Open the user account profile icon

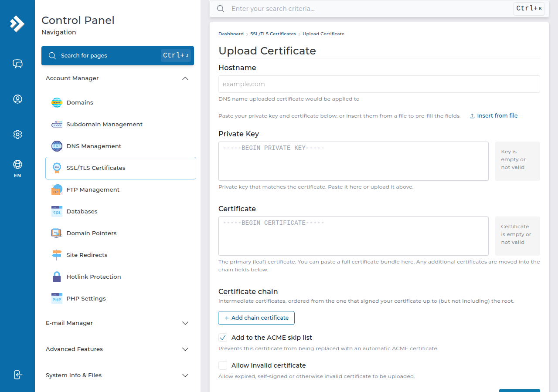pyautogui.click(x=17, y=99)
